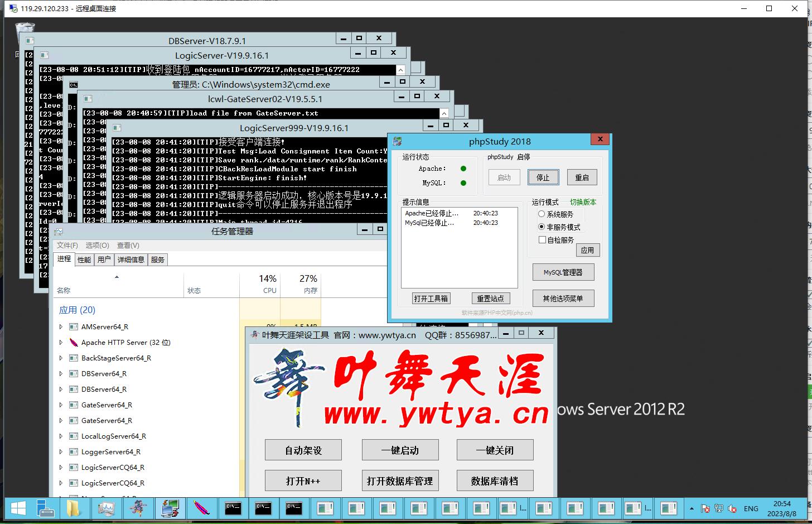812x524 pixels.
Task: Open the 查看(V) menu in Task Manager
Action: pyautogui.click(x=128, y=246)
